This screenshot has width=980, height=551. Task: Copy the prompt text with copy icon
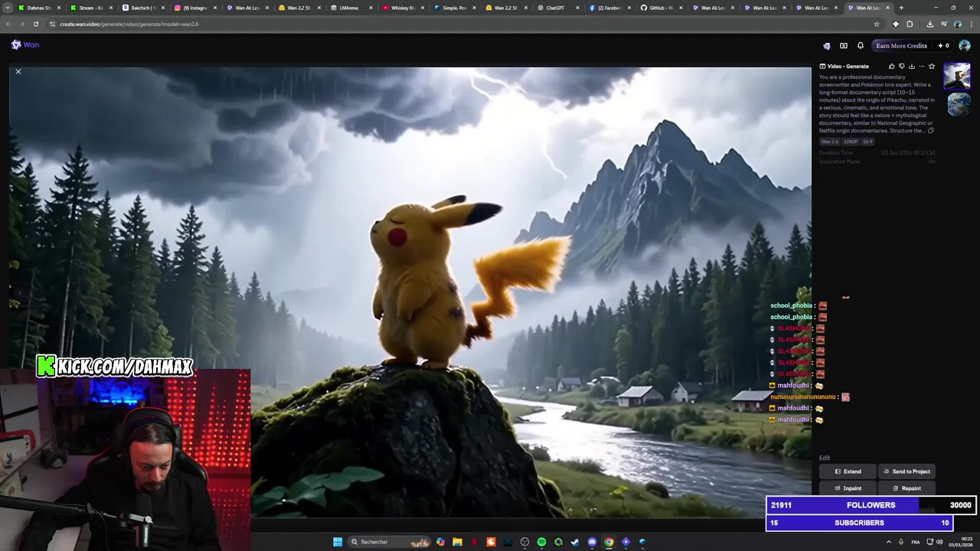931,131
